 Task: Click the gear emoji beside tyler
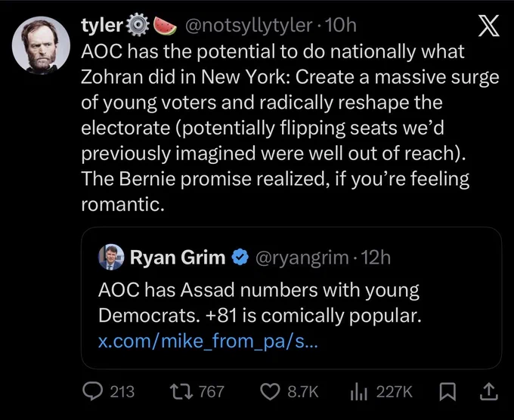coord(138,25)
